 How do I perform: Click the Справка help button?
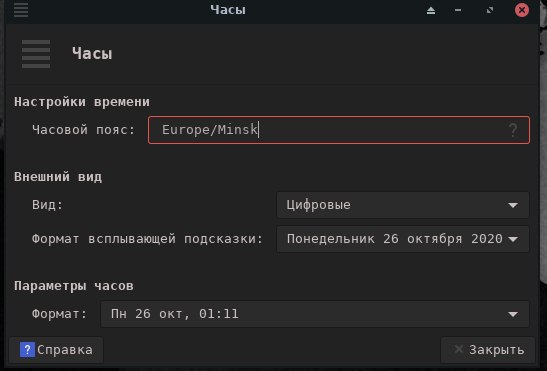(x=56, y=349)
